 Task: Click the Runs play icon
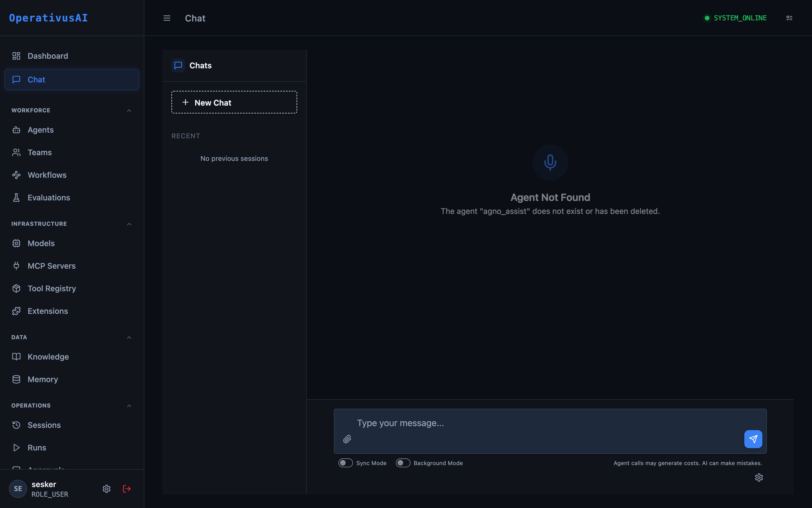[16, 448]
